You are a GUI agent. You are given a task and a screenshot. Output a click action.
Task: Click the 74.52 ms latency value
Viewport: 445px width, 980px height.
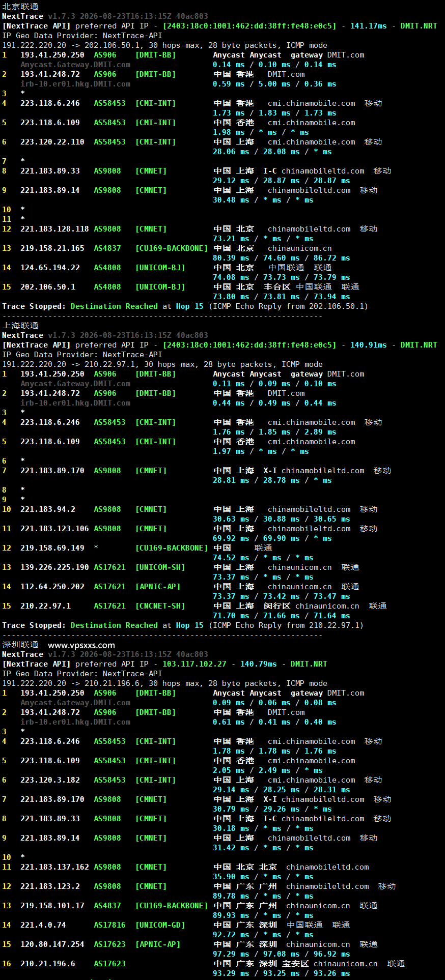(x=231, y=558)
